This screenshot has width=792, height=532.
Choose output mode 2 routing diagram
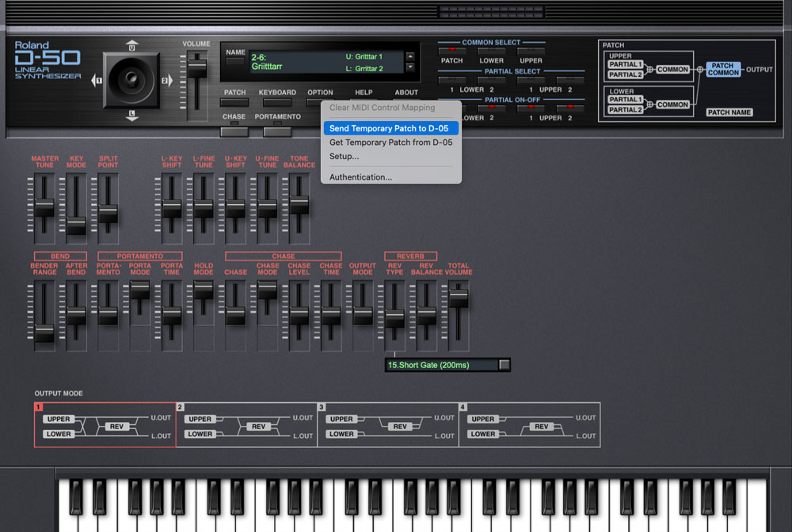point(246,425)
